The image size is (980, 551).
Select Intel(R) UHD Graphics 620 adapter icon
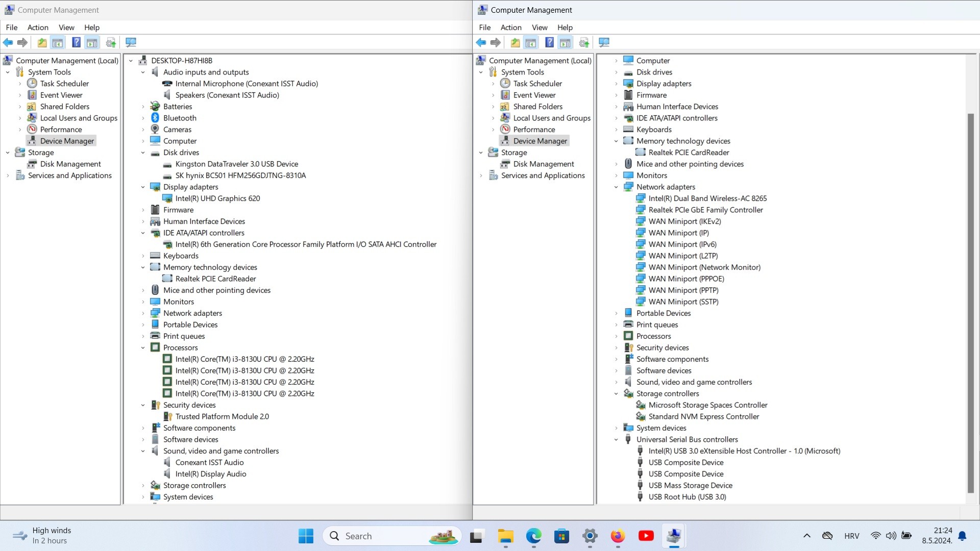[x=167, y=198]
